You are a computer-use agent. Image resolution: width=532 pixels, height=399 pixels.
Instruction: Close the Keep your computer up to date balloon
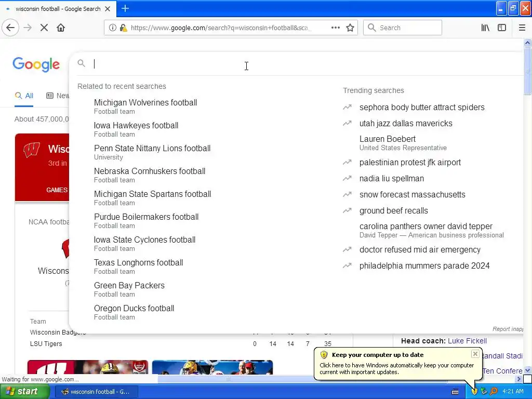[x=475, y=354]
